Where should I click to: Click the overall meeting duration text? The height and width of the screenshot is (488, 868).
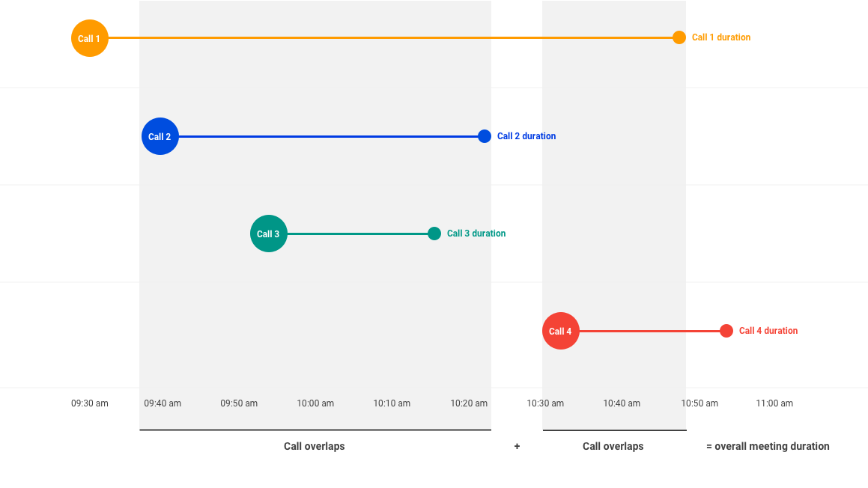click(x=768, y=447)
